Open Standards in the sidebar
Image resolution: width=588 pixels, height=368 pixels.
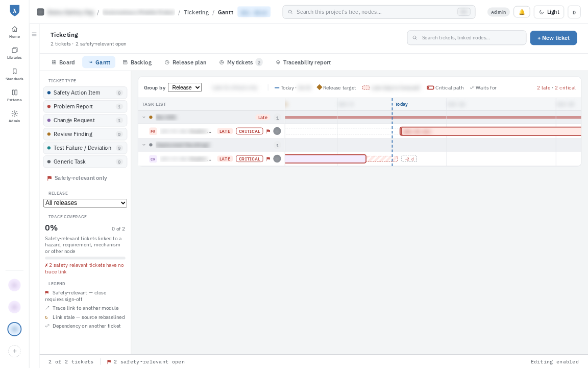(x=14, y=74)
